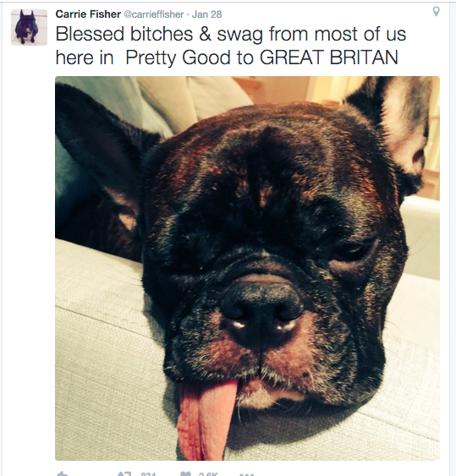Like the tweet with the heart icon
Image resolution: width=456 pixels, height=476 pixels.
pos(186,473)
